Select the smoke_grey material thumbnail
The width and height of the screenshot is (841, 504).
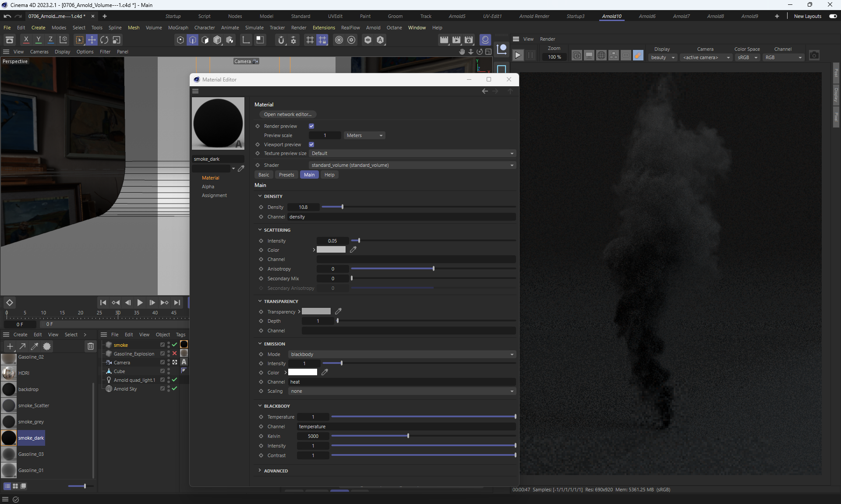pos(9,422)
